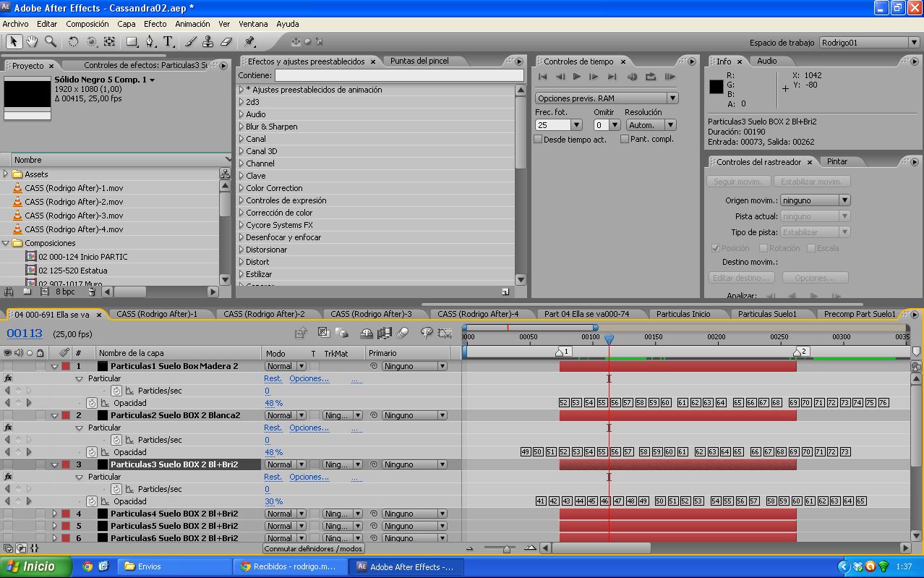This screenshot has width=924, height=578.
Task: Select the Selection arrow tool
Action: (x=14, y=42)
